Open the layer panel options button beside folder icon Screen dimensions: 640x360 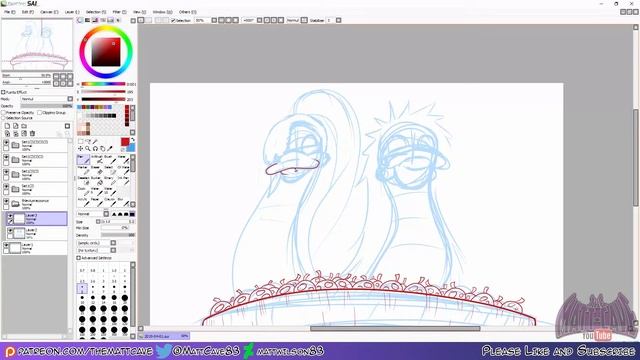click(67, 126)
